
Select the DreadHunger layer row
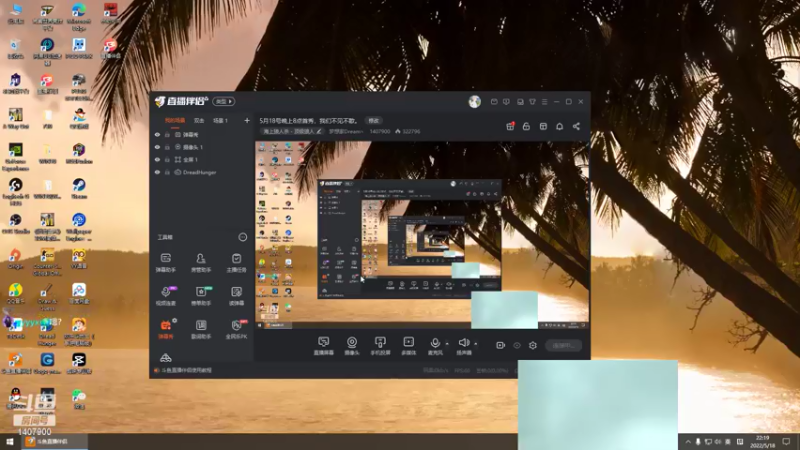tap(202, 172)
